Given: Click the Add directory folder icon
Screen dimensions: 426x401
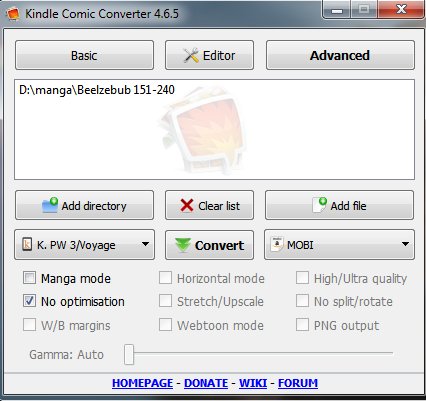Looking at the screenshot, I should (x=50, y=205).
